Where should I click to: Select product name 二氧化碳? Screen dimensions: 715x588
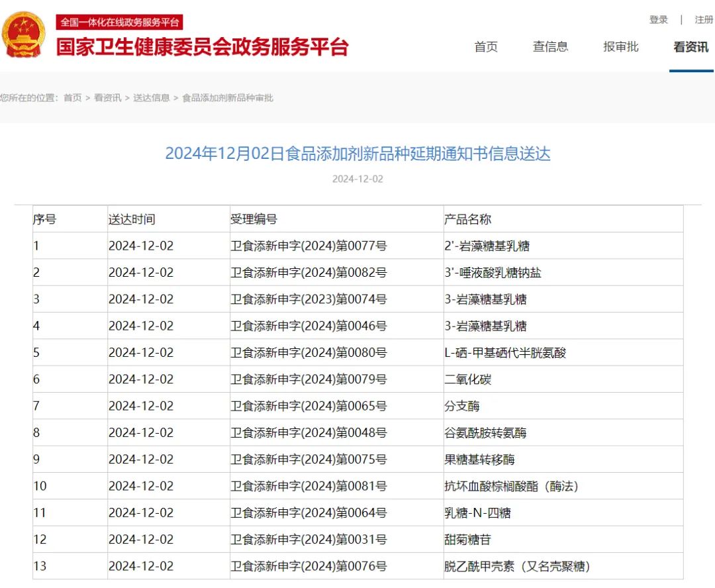point(468,379)
